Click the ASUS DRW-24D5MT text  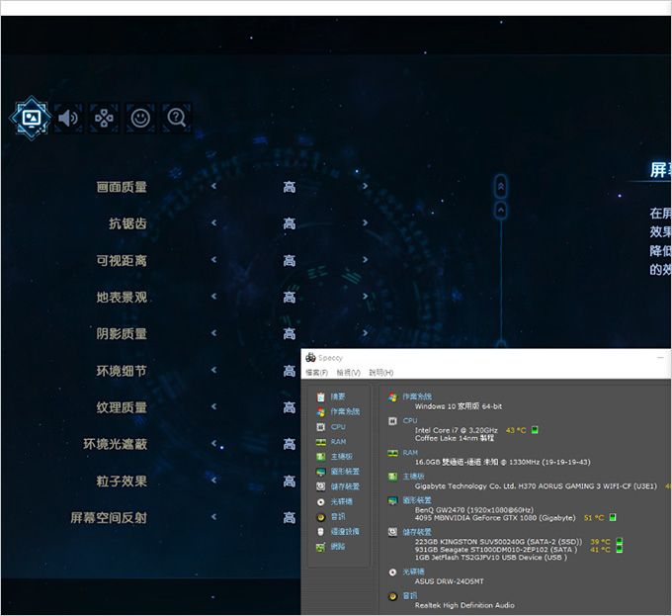pos(449,581)
